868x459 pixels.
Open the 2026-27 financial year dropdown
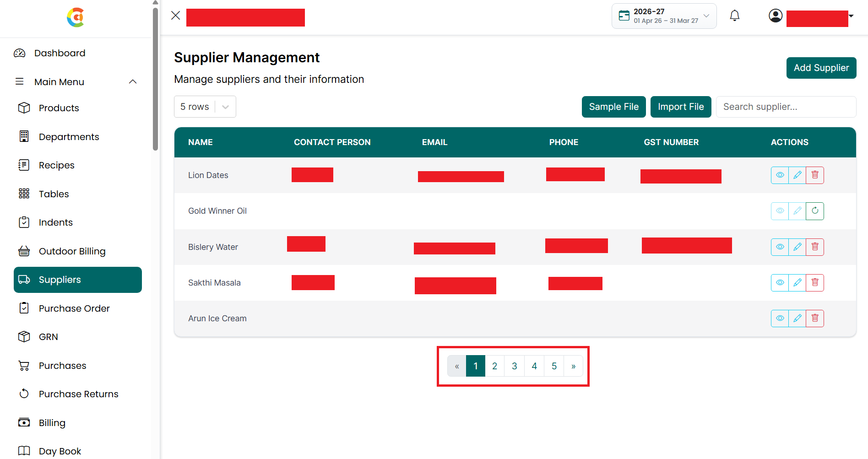point(664,16)
